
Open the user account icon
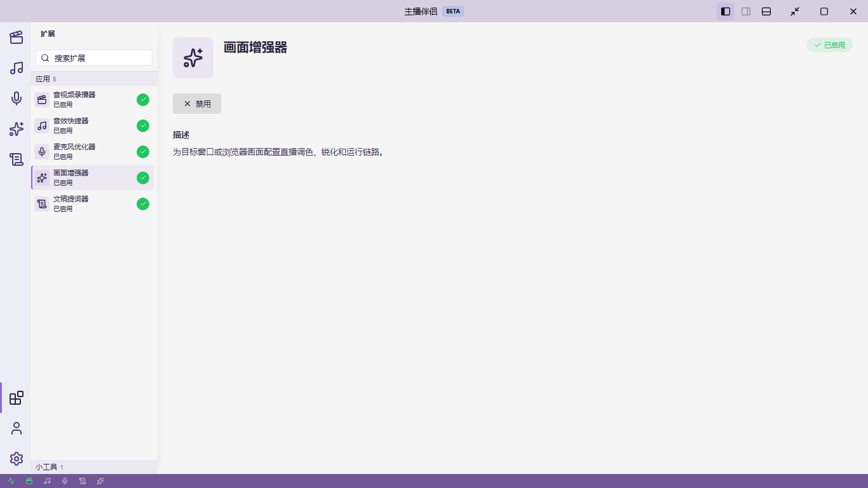click(x=17, y=428)
